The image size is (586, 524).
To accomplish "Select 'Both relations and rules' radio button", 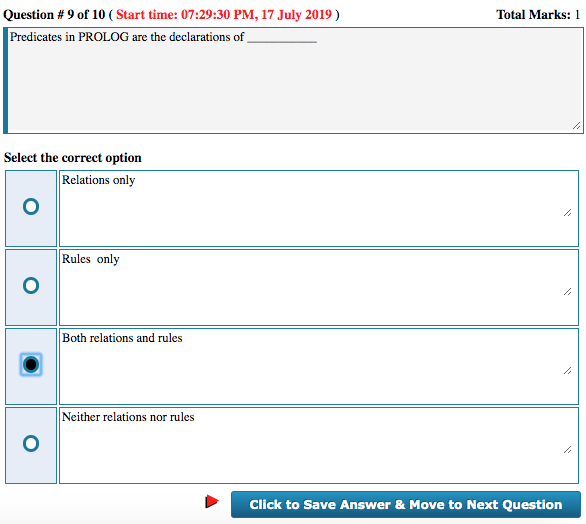I will pyautogui.click(x=31, y=364).
